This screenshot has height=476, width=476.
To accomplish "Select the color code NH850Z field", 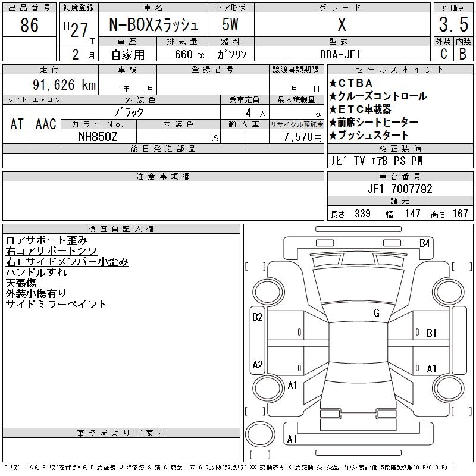I will point(98,136).
